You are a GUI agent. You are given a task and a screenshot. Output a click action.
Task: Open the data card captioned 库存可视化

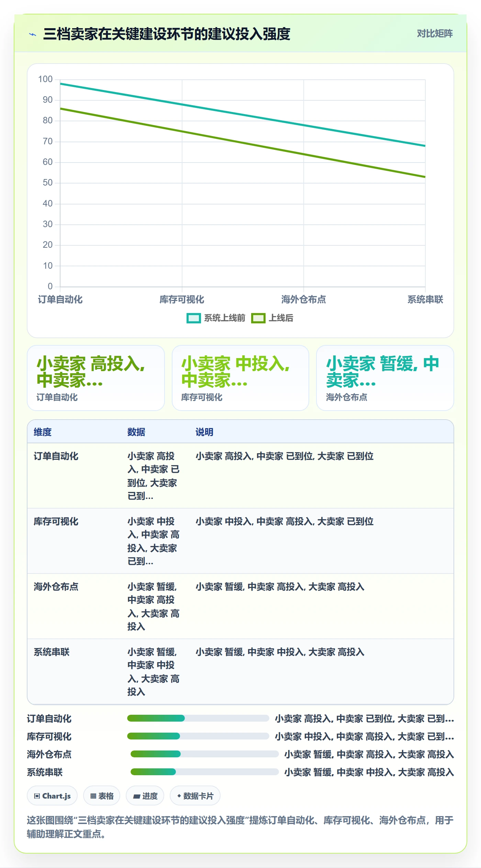(240, 378)
